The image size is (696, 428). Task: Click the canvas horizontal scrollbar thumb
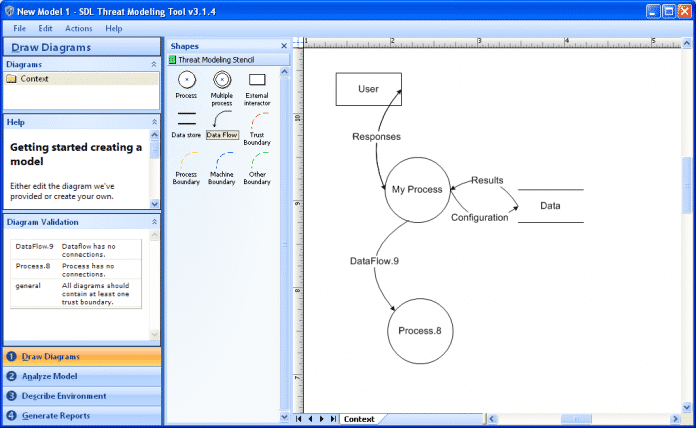click(x=576, y=419)
